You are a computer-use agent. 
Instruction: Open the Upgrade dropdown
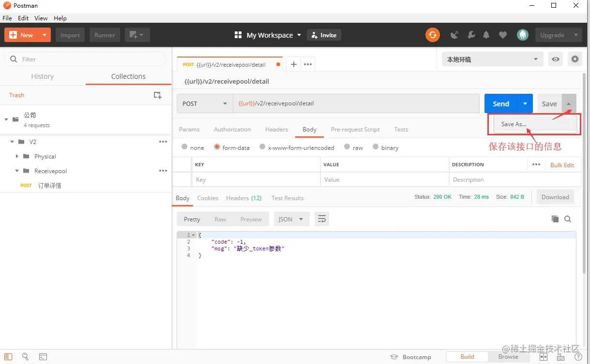click(559, 35)
